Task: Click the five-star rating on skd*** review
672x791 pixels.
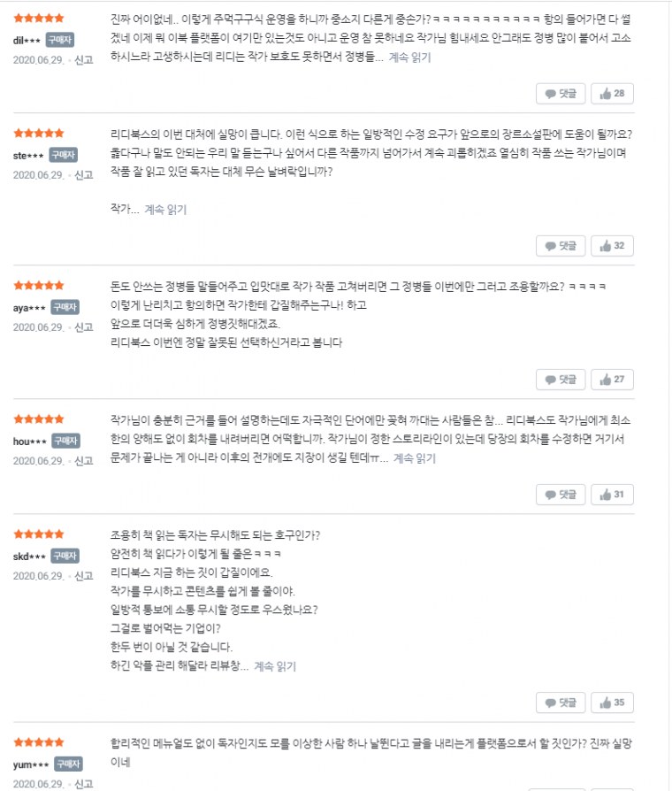Action: (x=39, y=534)
